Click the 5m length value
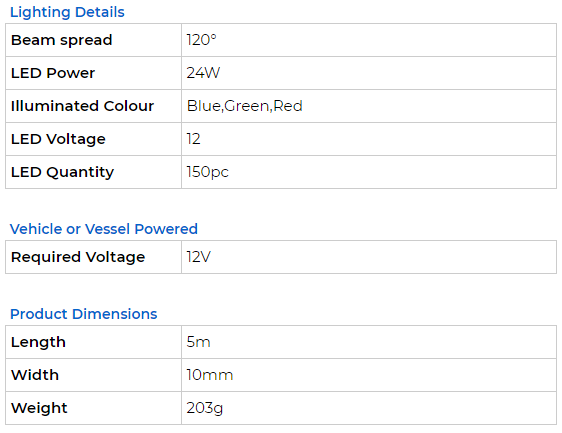Image resolution: width=562 pixels, height=433 pixels. [198, 342]
